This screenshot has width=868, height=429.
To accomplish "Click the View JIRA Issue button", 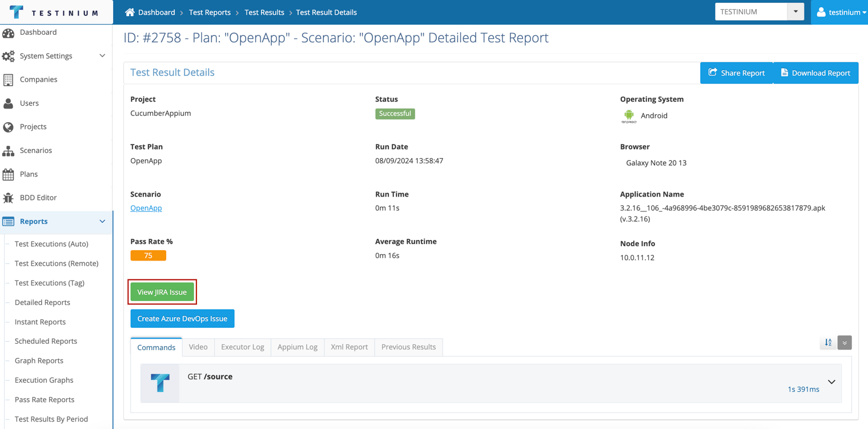I will [162, 292].
